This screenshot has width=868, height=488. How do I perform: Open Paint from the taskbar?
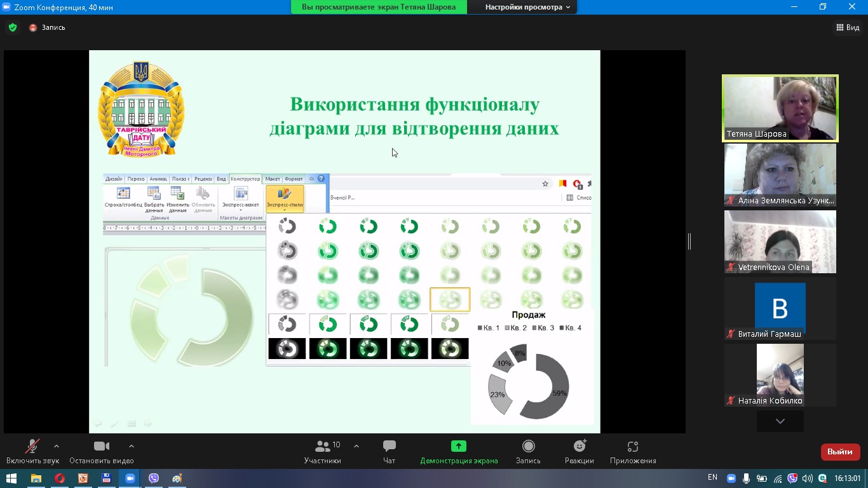point(177,478)
